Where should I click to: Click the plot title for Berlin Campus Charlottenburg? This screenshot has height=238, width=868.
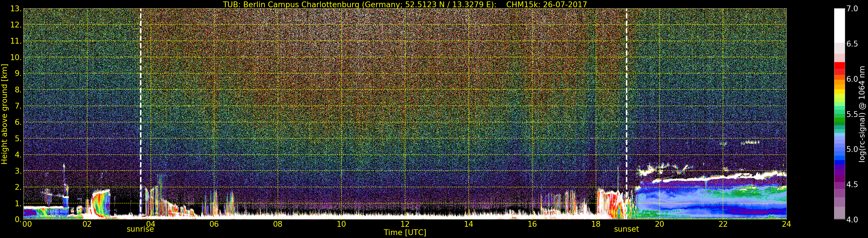click(x=405, y=4)
